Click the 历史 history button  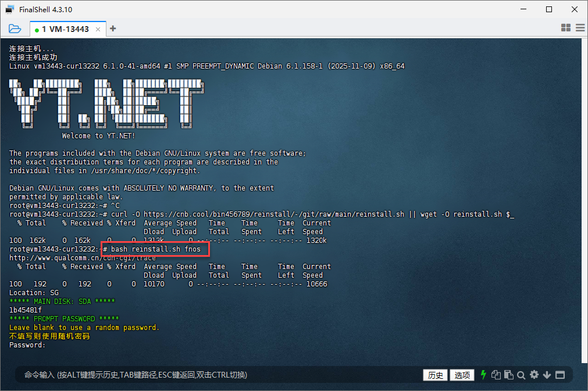435,375
